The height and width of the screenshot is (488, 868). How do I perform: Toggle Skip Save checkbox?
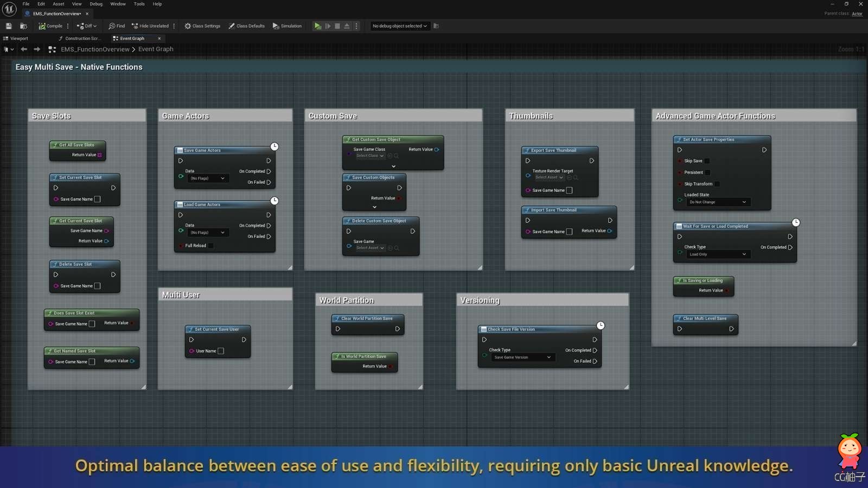pos(707,161)
